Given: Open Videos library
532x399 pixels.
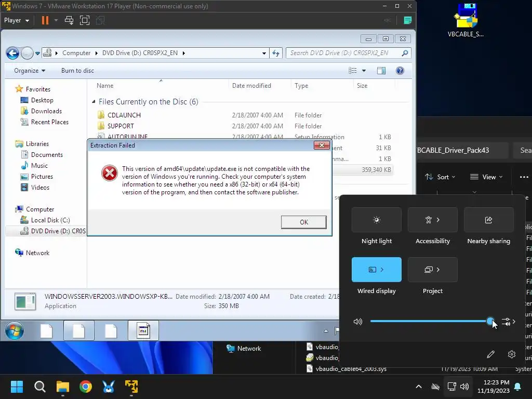Looking at the screenshot, I should (x=40, y=187).
